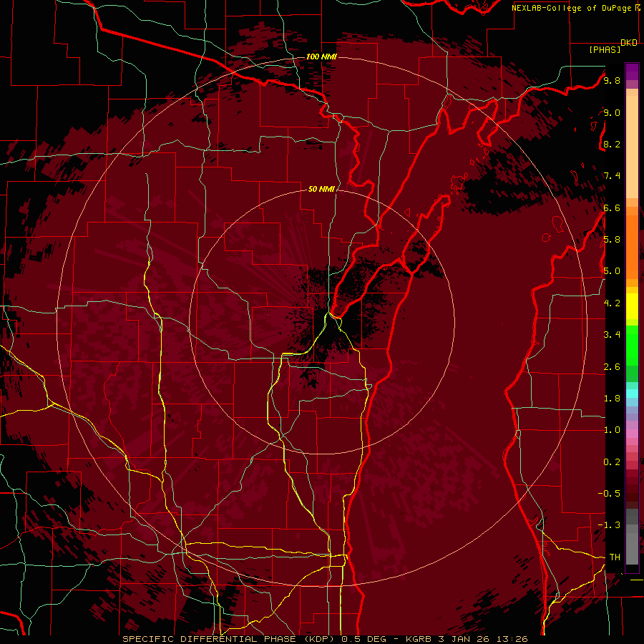This screenshot has width=644, height=644.
Task: Pick the yellow swatch beside 4.2
Action: click(632, 306)
